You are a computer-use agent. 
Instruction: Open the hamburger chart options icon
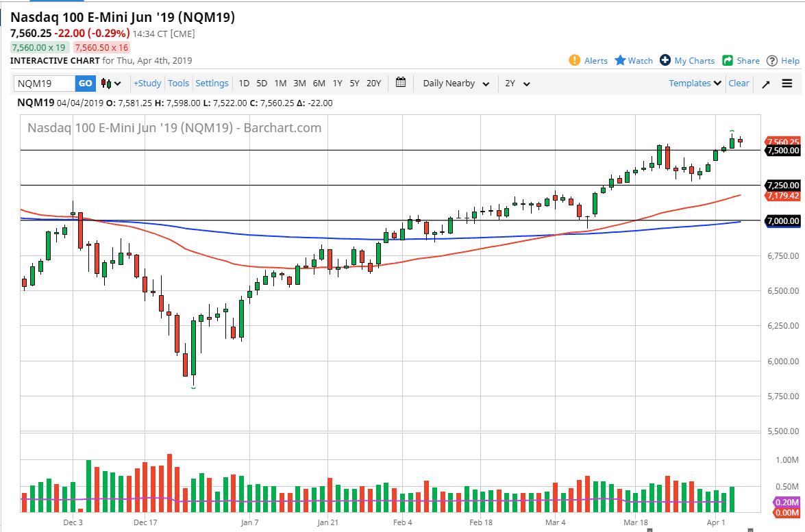[x=787, y=83]
